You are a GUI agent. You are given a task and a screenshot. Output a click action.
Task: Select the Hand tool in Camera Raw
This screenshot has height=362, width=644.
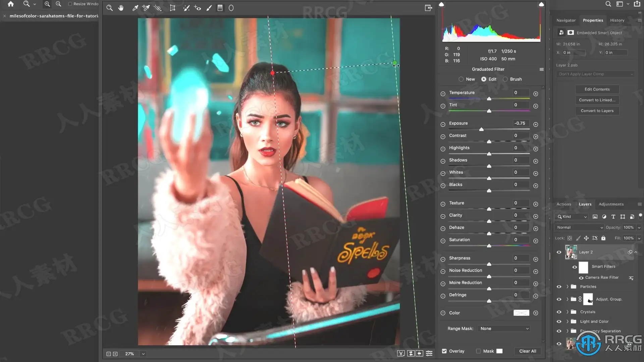click(x=121, y=8)
